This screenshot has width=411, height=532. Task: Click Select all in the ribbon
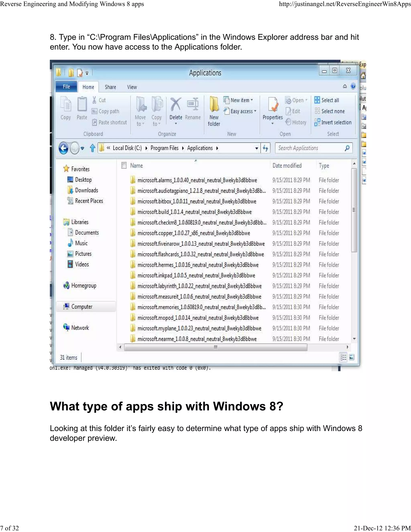click(327, 100)
